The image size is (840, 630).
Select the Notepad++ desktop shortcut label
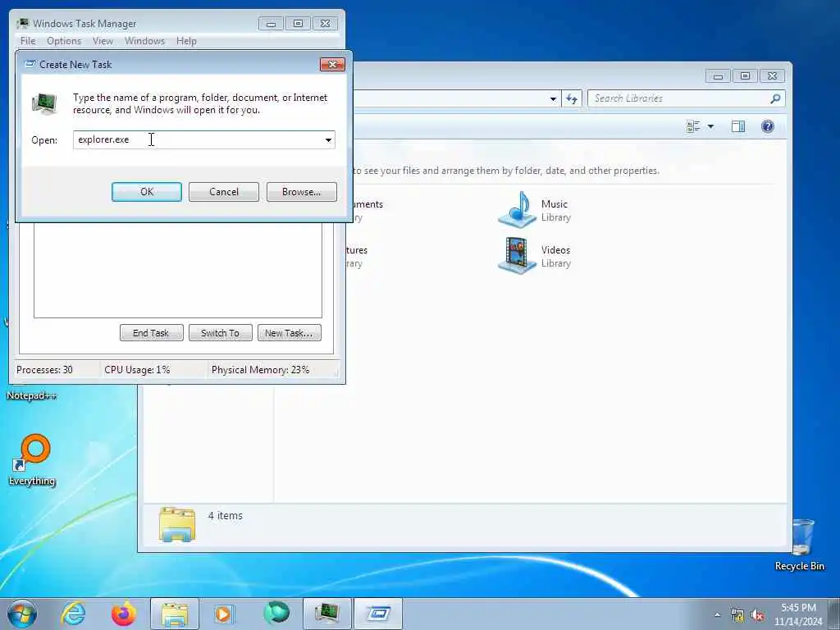[31, 396]
